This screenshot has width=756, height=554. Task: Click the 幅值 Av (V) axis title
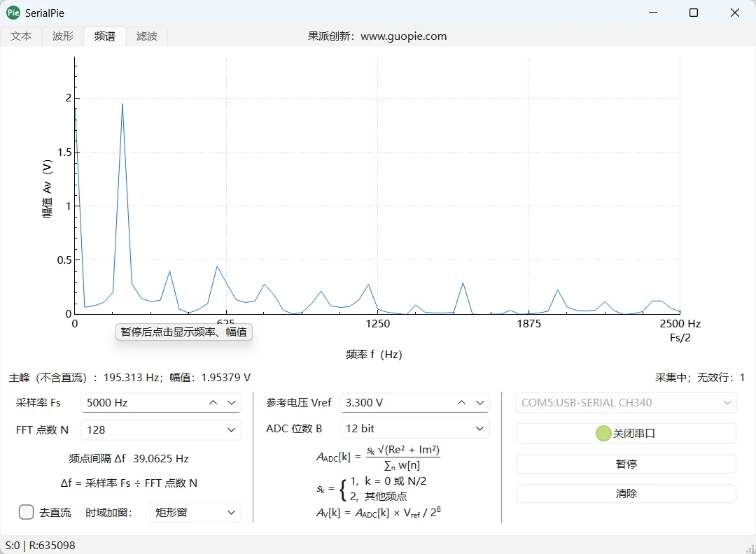(47, 189)
